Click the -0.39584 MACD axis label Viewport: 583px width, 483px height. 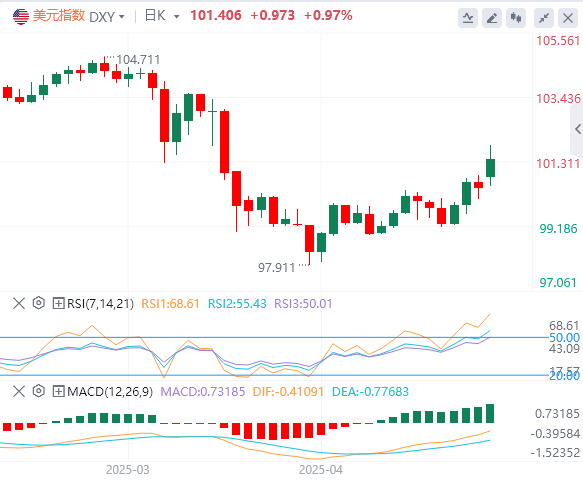pyautogui.click(x=555, y=434)
